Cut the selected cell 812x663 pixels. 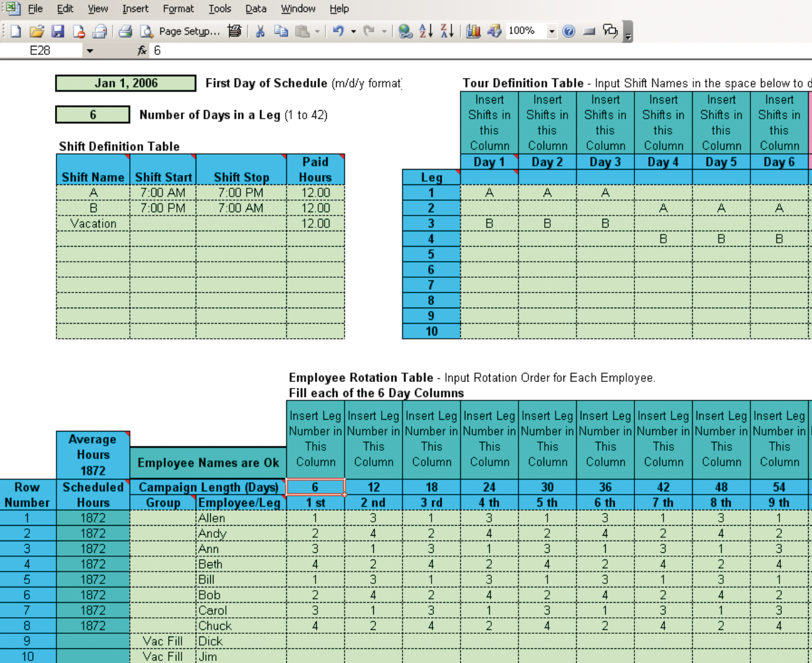[x=261, y=31]
